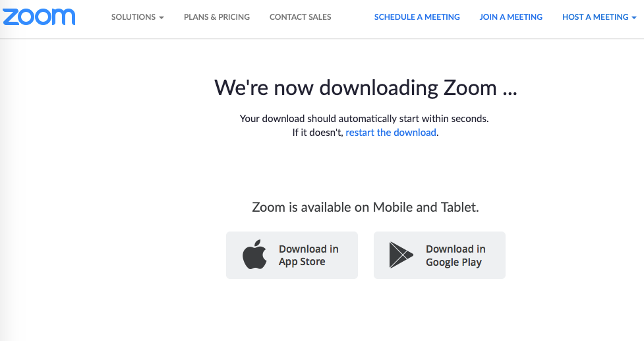This screenshot has width=644, height=341.
Task: Click the Apple logo on the App Store button
Action: (254, 255)
